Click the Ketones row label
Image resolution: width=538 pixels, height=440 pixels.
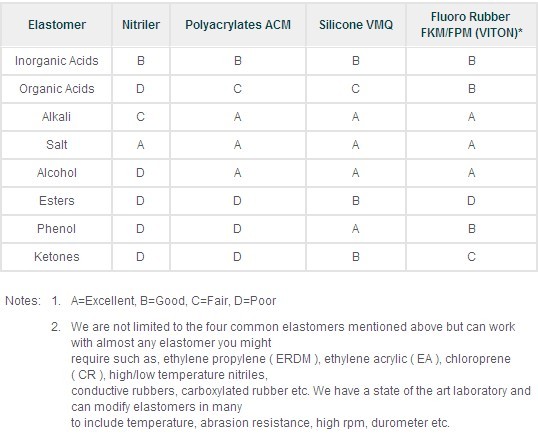click(57, 257)
